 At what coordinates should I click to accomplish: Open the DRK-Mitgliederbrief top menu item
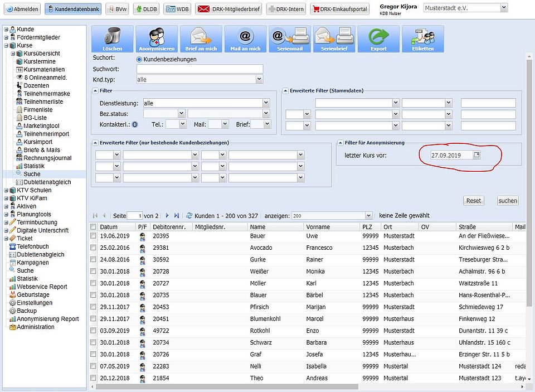click(x=228, y=9)
